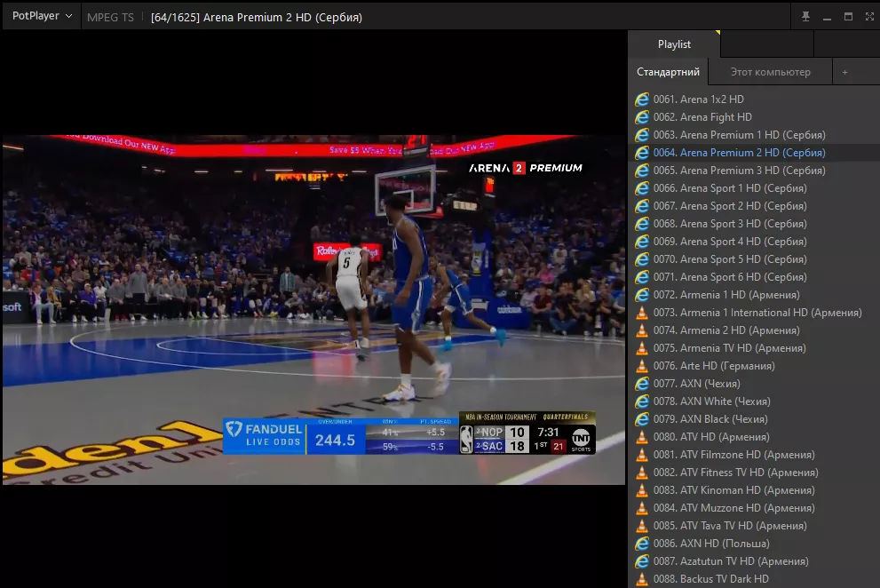Select entry 0085. ATV Tava TV HD

point(754,526)
